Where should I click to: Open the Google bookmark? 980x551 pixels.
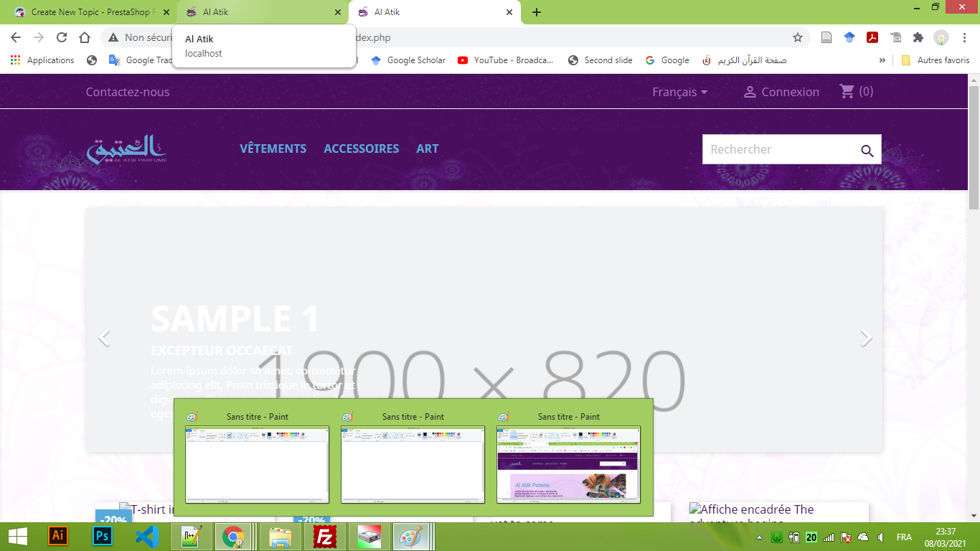[x=666, y=60]
